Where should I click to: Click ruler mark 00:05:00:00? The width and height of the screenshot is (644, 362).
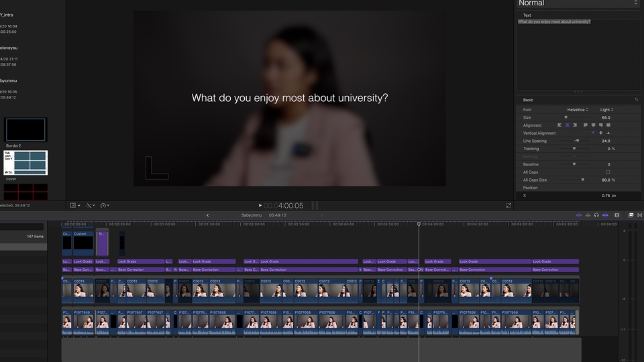522,224
